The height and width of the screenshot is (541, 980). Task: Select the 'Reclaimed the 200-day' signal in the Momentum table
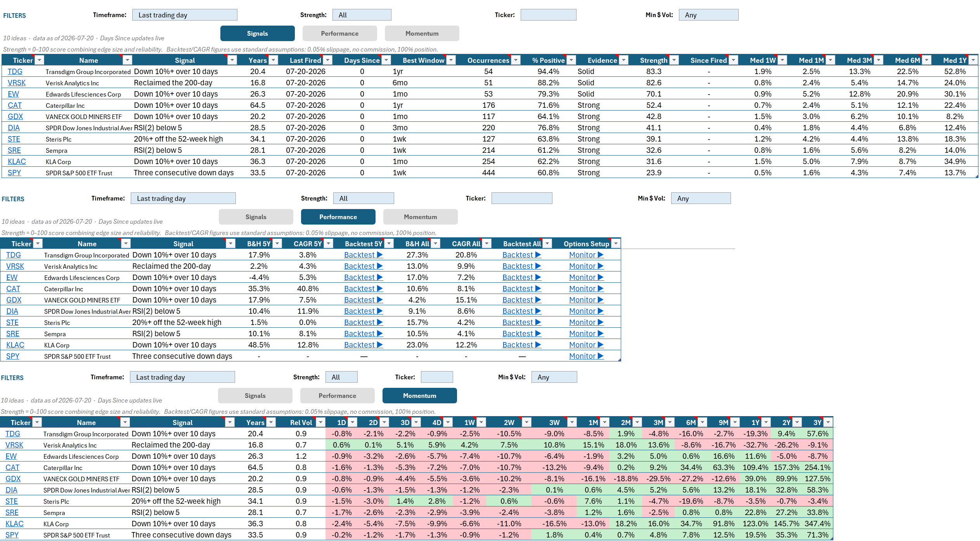(x=171, y=445)
